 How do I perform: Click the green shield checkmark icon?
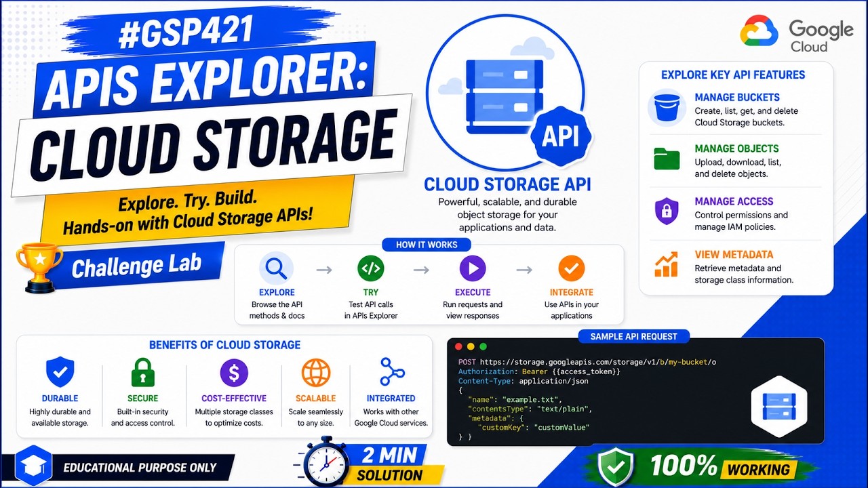pos(616,466)
